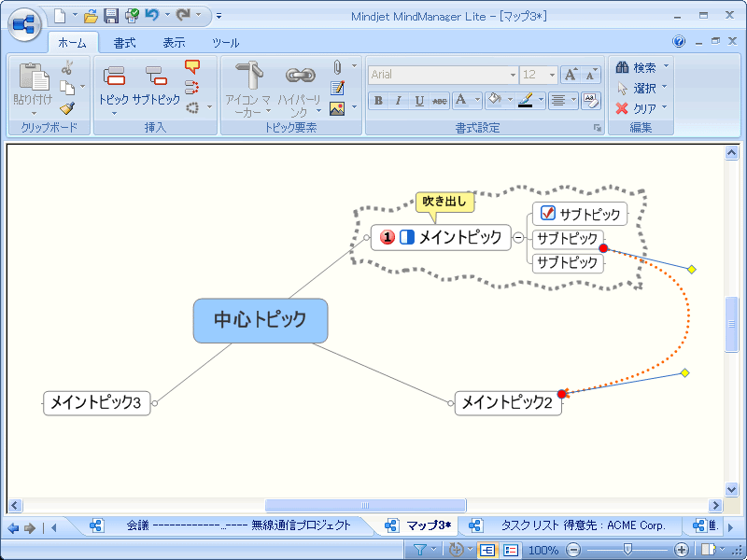Switch to the ホーム ribbon tab
Screen dimensions: 747x560
coord(73,43)
